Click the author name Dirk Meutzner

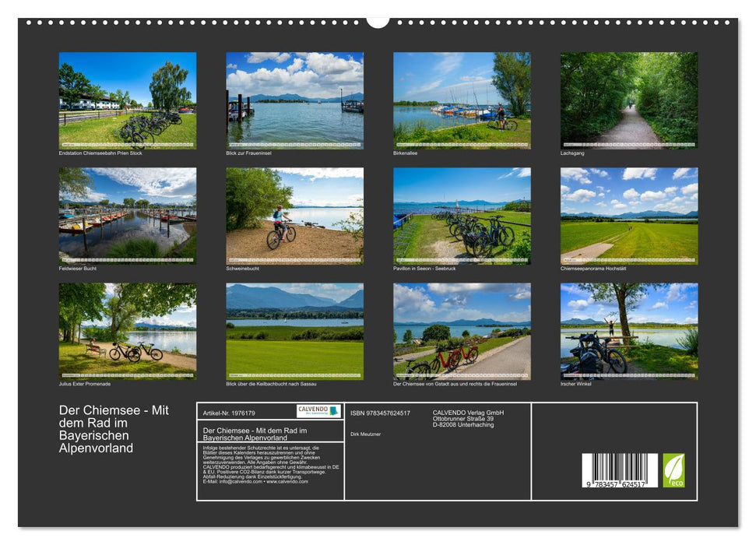pyautogui.click(x=366, y=434)
